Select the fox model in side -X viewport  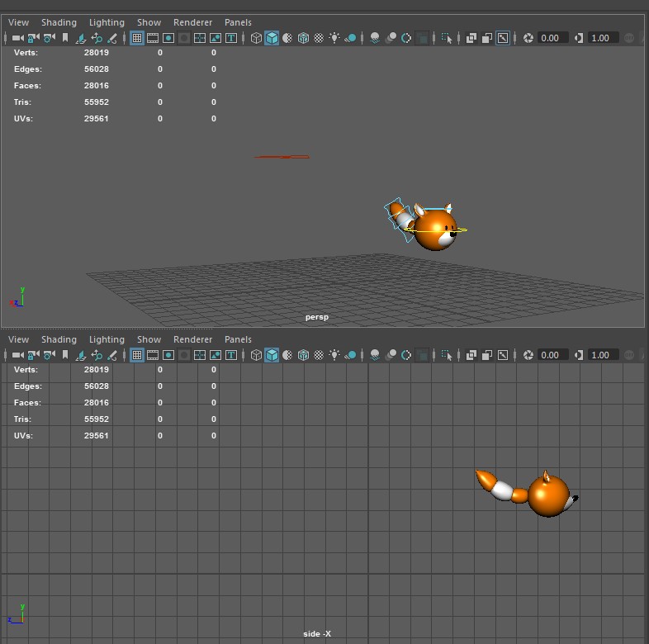pyautogui.click(x=547, y=496)
